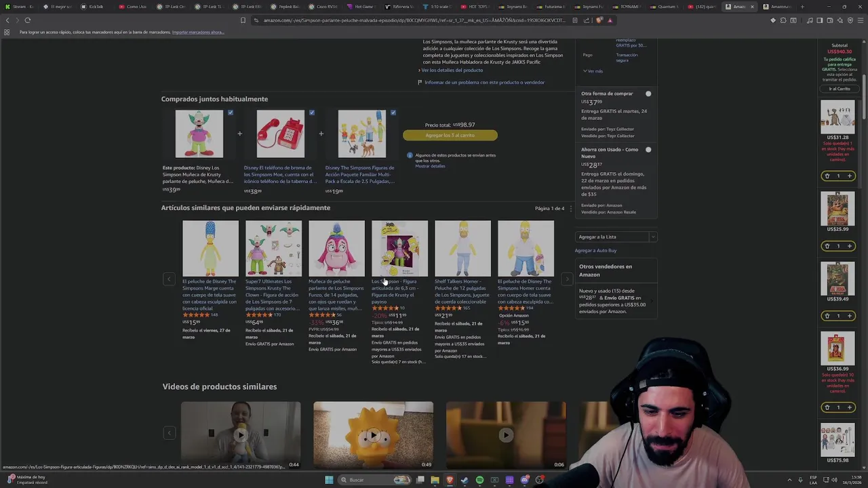The width and height of the screenshot is (868, 488).
Task: Switch to the KickTalk tab
Action: [93, 7]
